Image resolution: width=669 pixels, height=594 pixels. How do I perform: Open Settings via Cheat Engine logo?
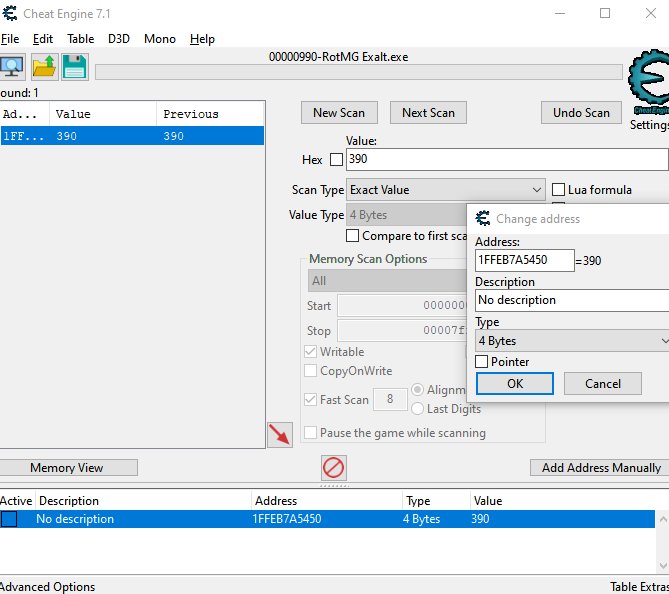coord(650,85)
